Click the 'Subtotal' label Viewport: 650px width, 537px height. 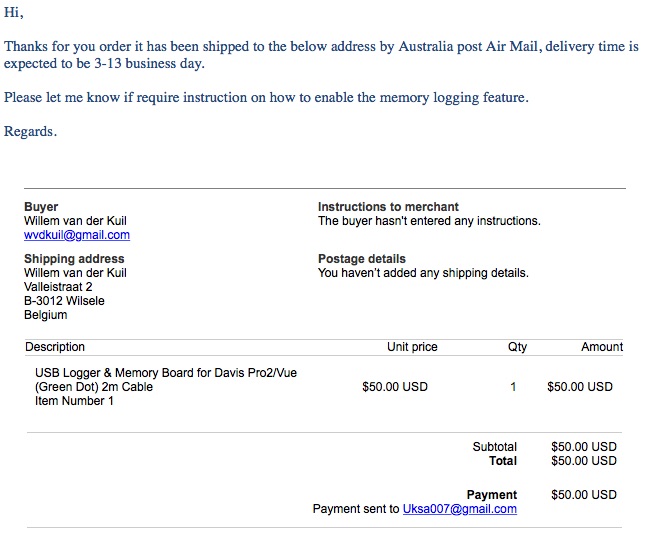pos(495,447)
